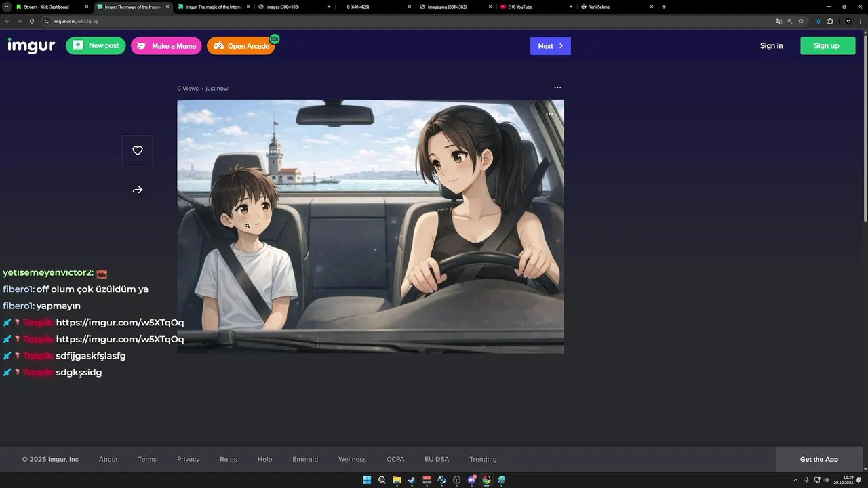Show hidden system tray icons

796,480
